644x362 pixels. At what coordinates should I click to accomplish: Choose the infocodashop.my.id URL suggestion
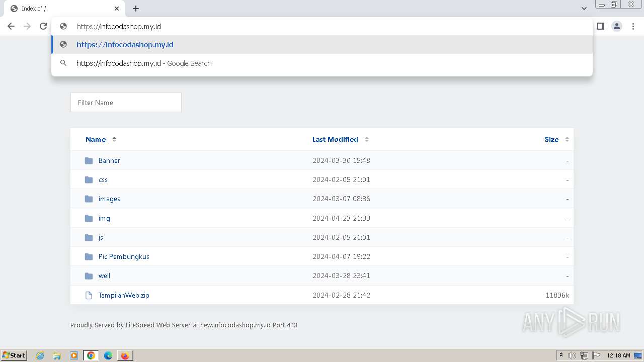322,45
